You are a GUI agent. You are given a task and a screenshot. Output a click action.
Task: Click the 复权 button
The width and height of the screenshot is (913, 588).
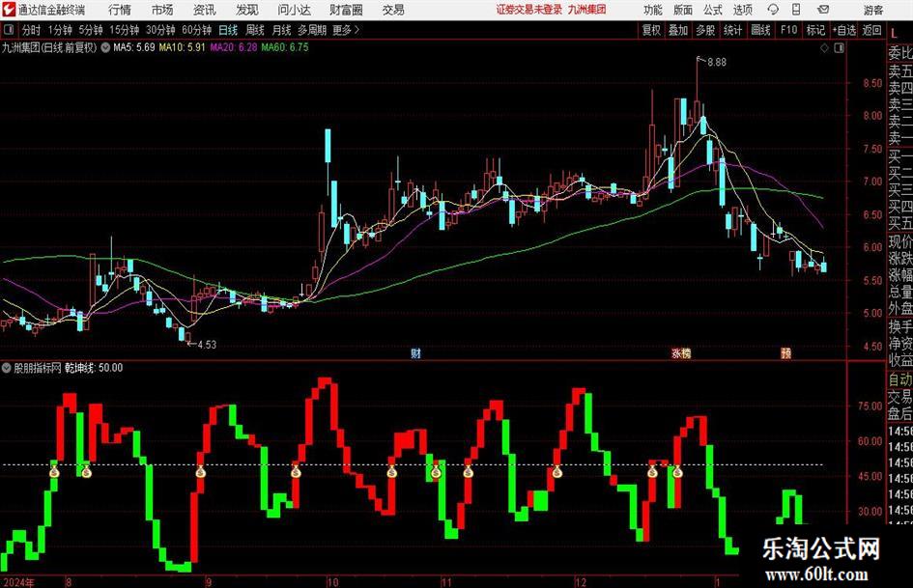coord(651,30)
